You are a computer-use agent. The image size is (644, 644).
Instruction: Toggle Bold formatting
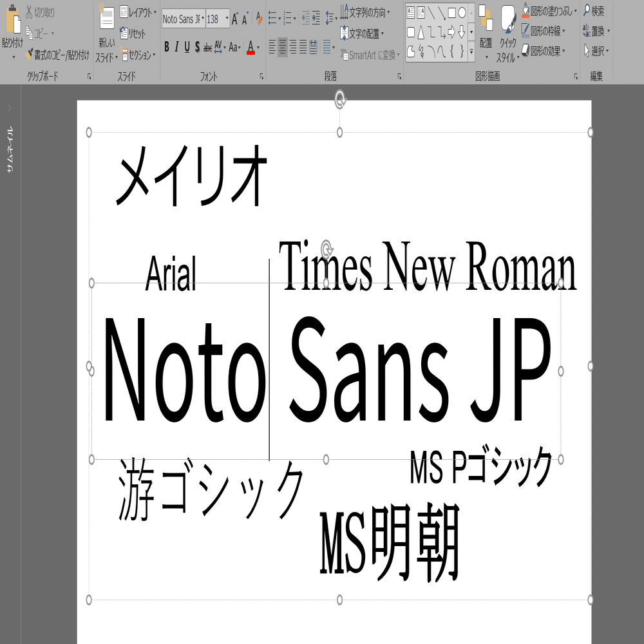pyautogui.click(x=166, y=47)
